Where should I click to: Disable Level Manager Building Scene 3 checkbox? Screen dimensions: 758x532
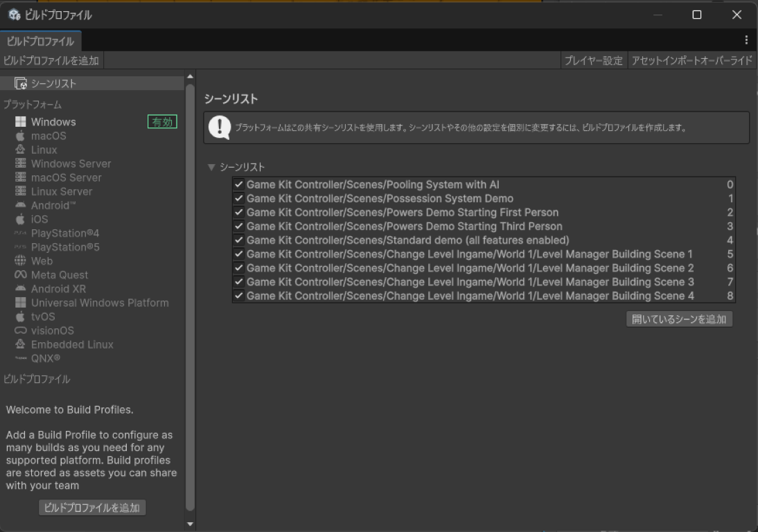tap(238, 282)
